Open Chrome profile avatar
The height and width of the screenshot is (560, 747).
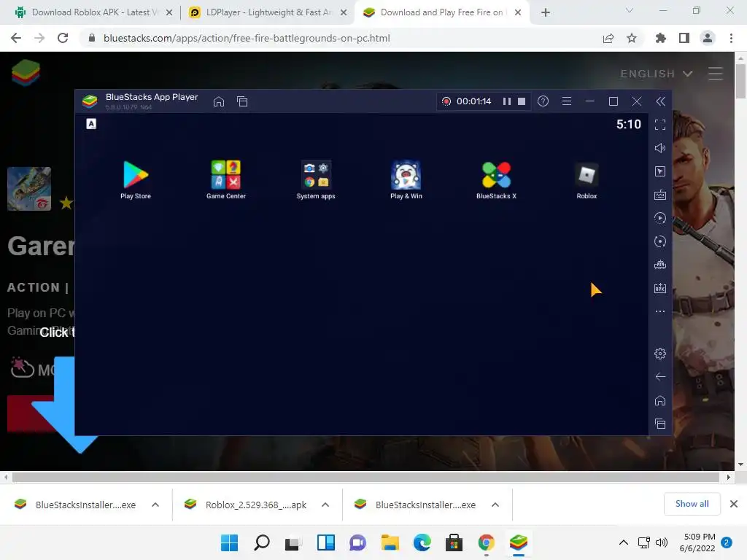pos(708,38)
